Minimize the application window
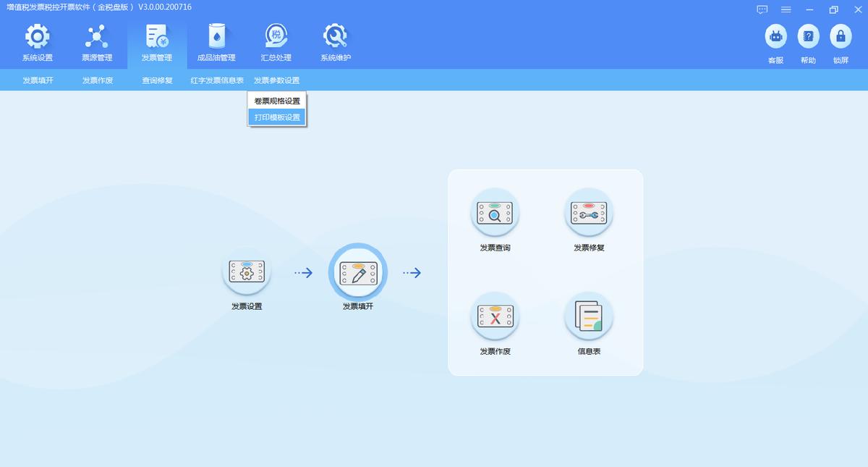Viewport: 868px width, 467px height. pos(809,9)
